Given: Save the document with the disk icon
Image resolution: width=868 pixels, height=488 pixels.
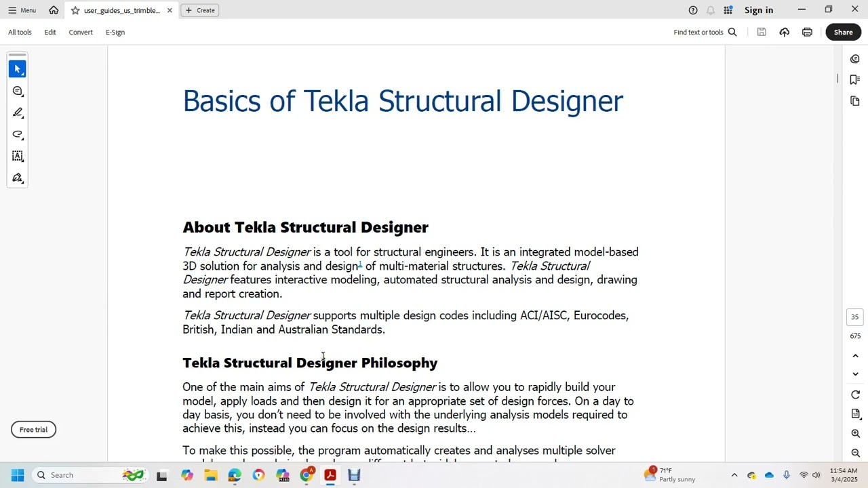Looking at the screenshot, I should (x=762, y=32).
